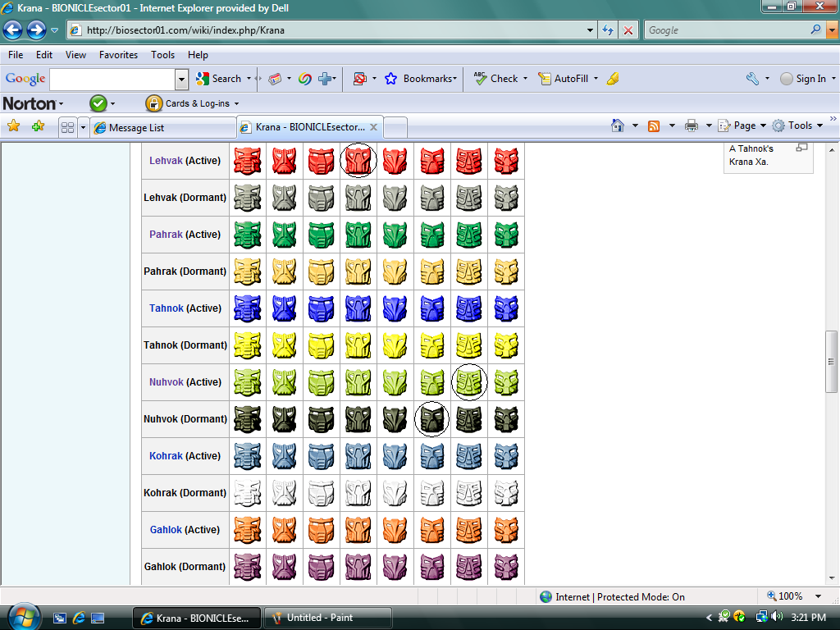The width and height of the screenshot is (840, 630).
Task: Expand the AutoFill dropdown arrow
Action: tap(596, 79)
